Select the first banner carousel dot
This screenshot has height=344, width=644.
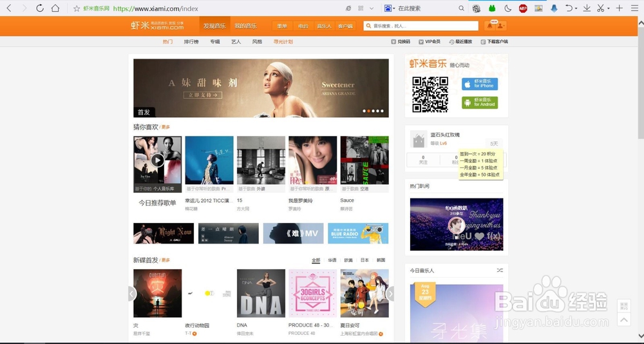coord(364,111)
